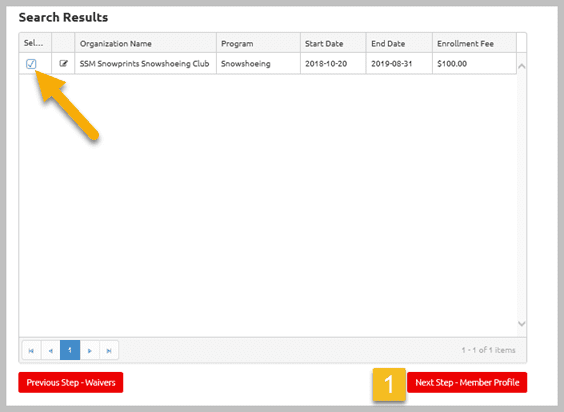Proceed to Next Step - Member Profile
The width and height of the screenshot is (564, 412).
[467, 382]
